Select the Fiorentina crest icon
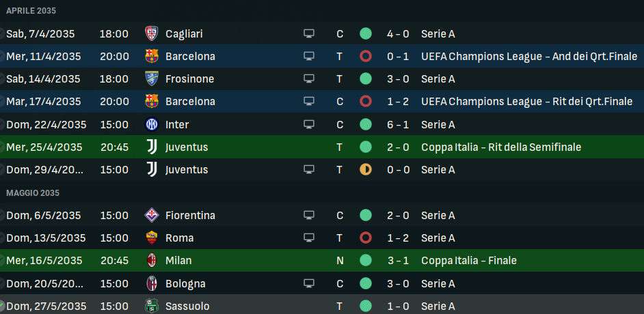Viewport: 644px width, 314px height. click(x=152, y=215)
